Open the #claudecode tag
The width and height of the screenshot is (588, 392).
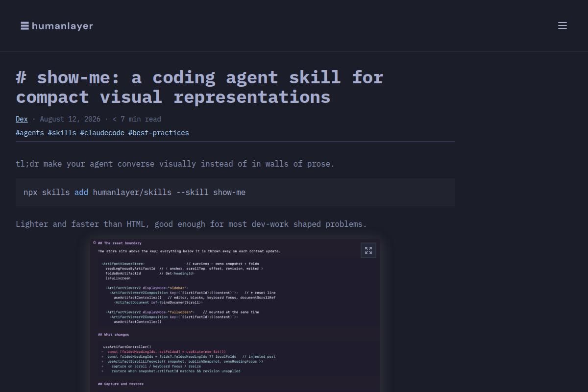tap(102, 133)
